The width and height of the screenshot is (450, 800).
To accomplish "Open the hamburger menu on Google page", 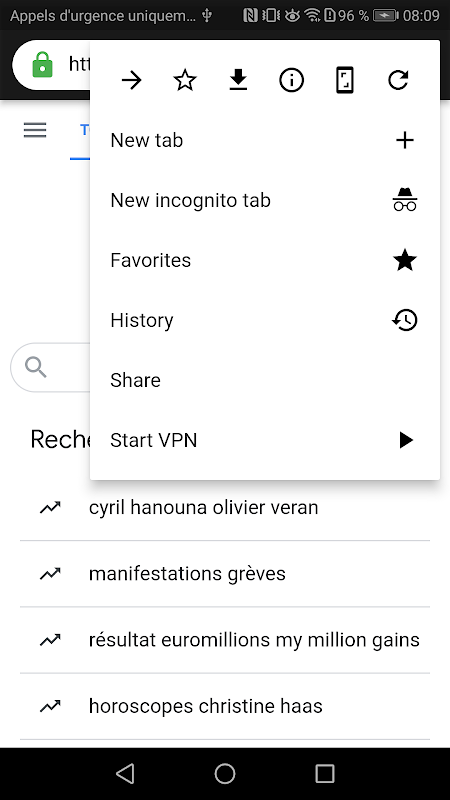I will click(x=35, y=130).
